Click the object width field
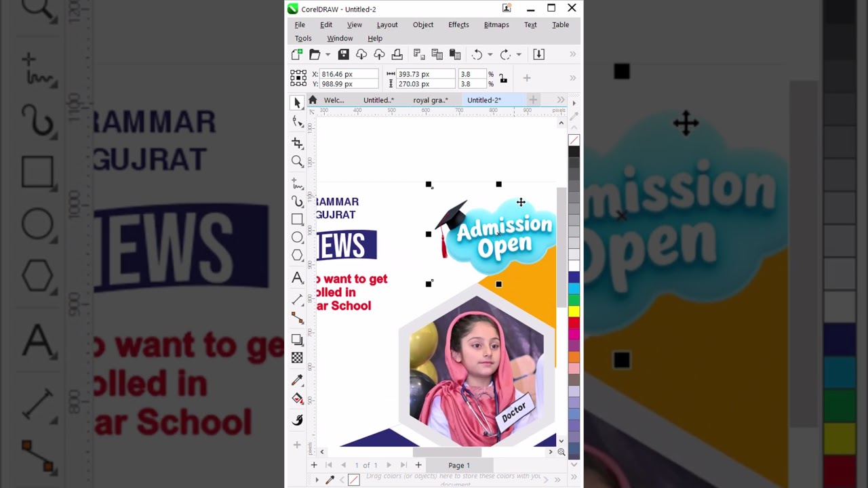 pyautogui.click(x=425, y=74)
